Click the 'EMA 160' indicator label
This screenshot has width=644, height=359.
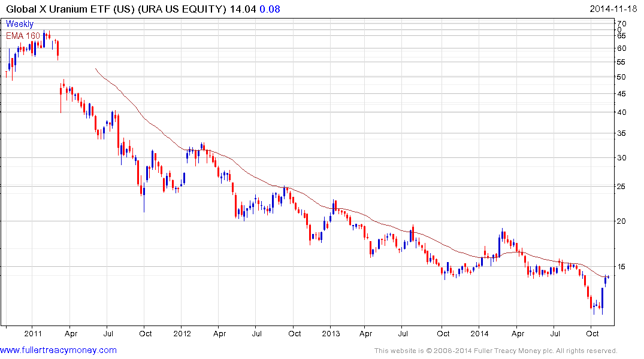click(23, 36)
